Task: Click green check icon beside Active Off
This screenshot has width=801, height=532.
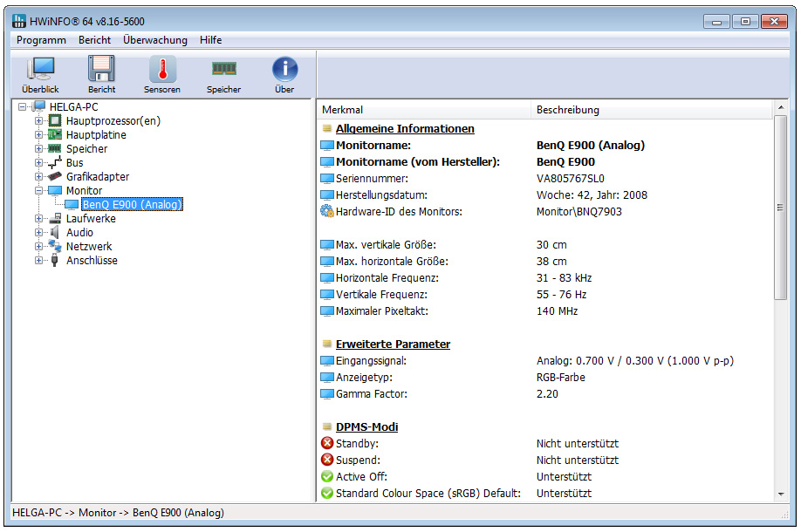Action: (x=327, y=477)
